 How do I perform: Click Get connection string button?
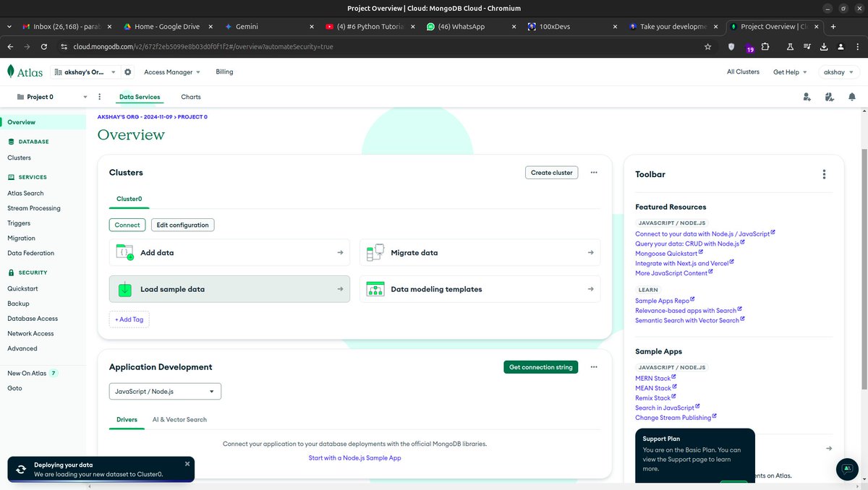coord(540,367)
